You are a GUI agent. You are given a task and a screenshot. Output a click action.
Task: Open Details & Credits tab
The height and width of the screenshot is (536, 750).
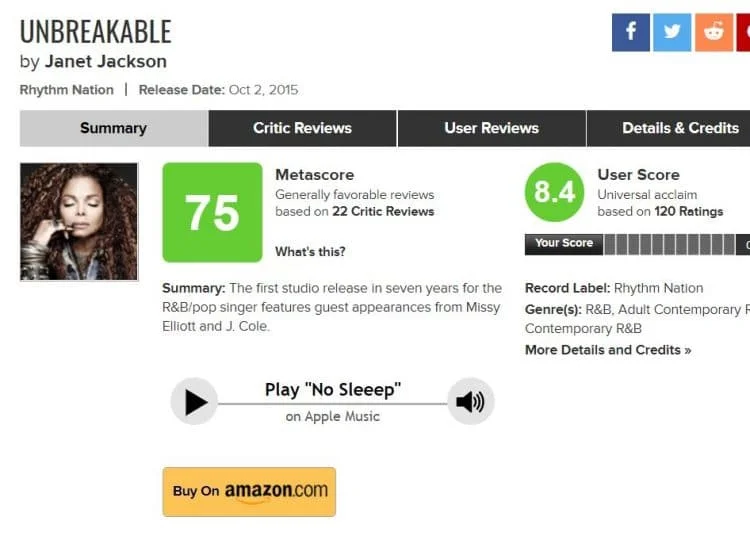click(x=680, y=128)
